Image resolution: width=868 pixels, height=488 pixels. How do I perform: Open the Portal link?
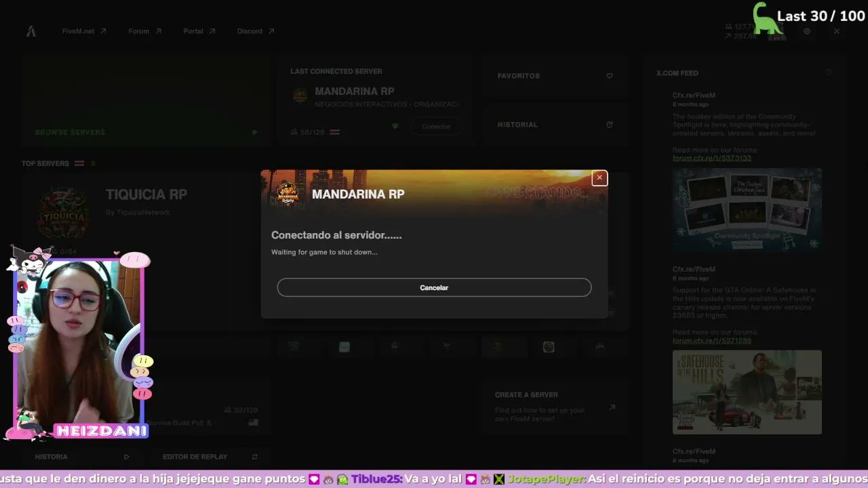click(199, 31)
